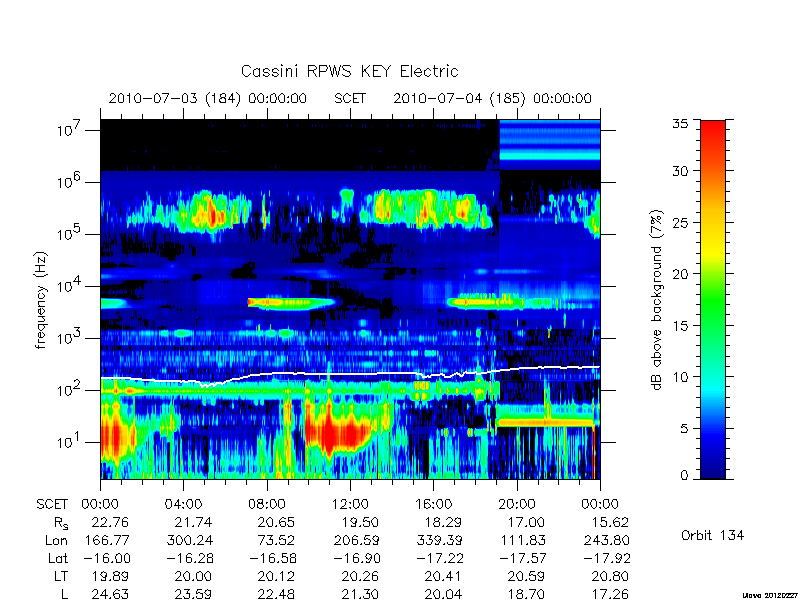The image size is (800, 600).
Task: Click the color bar value '0'
Action: pos(685,475)
